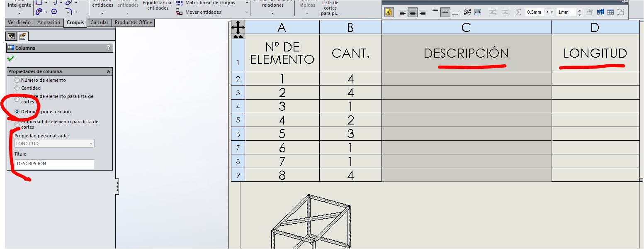Viewport: 644px width, 249px height.
Task: Increase the 1mm value with the up arrow
Action: pyautogui.click(x=580, y=10)
